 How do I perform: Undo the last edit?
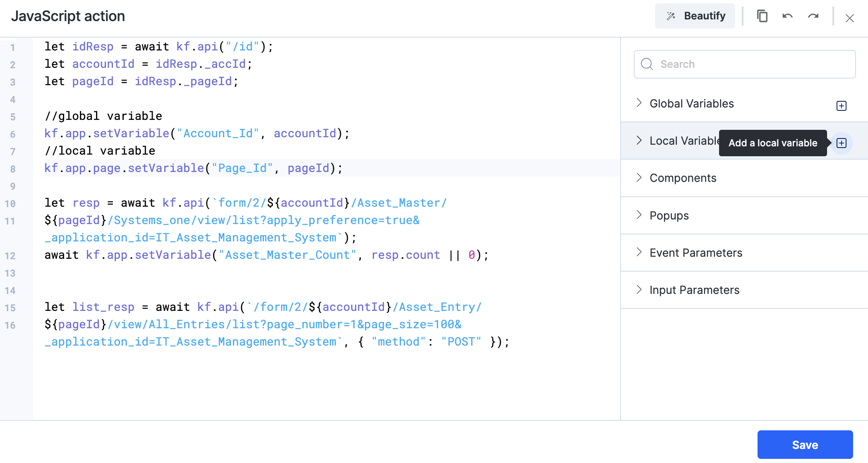[788, 16]
